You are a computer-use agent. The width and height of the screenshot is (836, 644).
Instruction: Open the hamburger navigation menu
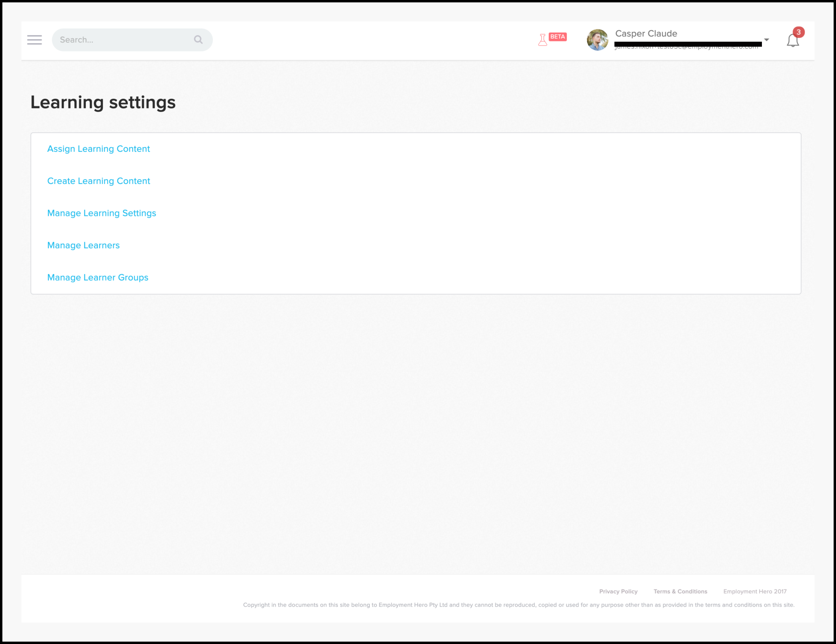35,40
